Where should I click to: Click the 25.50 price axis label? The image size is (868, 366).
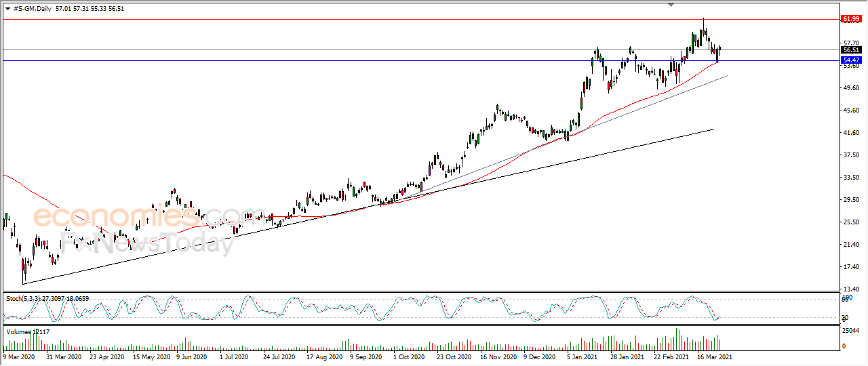click(x=850, y=222)
